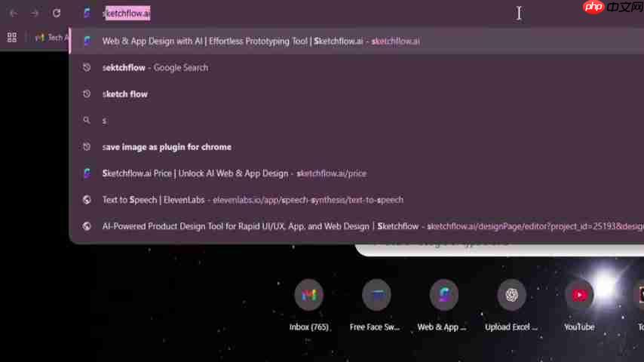
Task: Click history clock icon beside 'sketch flow'
Action: pos(87,94)
